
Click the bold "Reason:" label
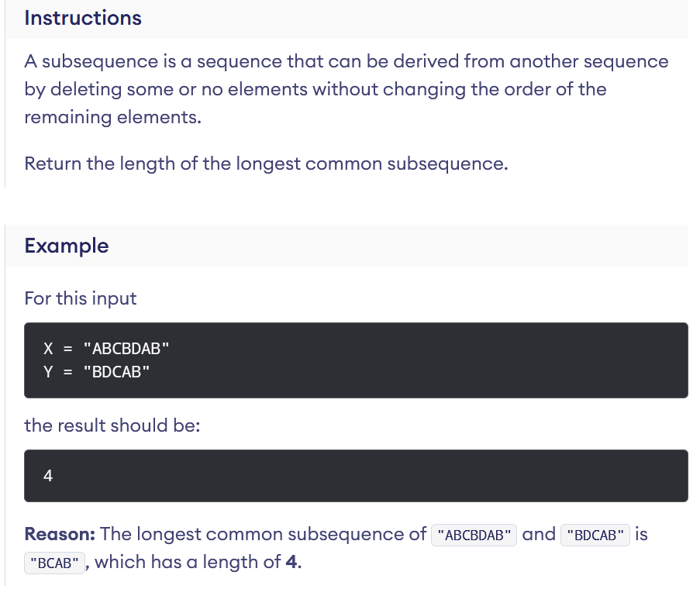point(60,534)
